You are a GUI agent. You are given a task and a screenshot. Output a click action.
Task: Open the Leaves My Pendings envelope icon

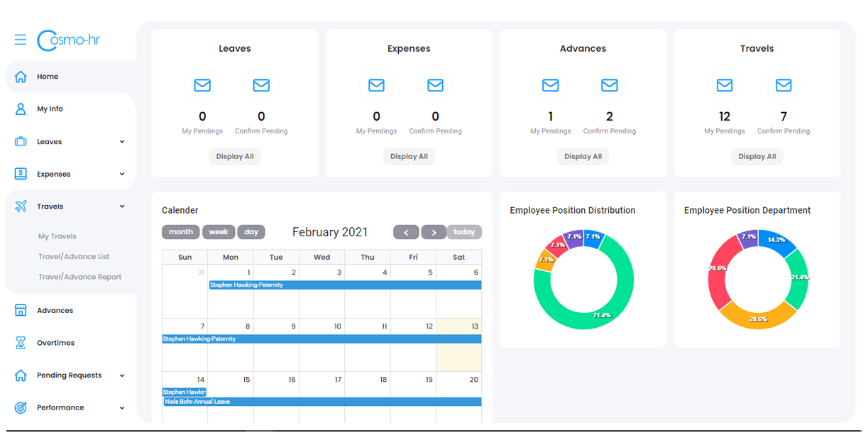pyautogui.click(x=202, y=85)
